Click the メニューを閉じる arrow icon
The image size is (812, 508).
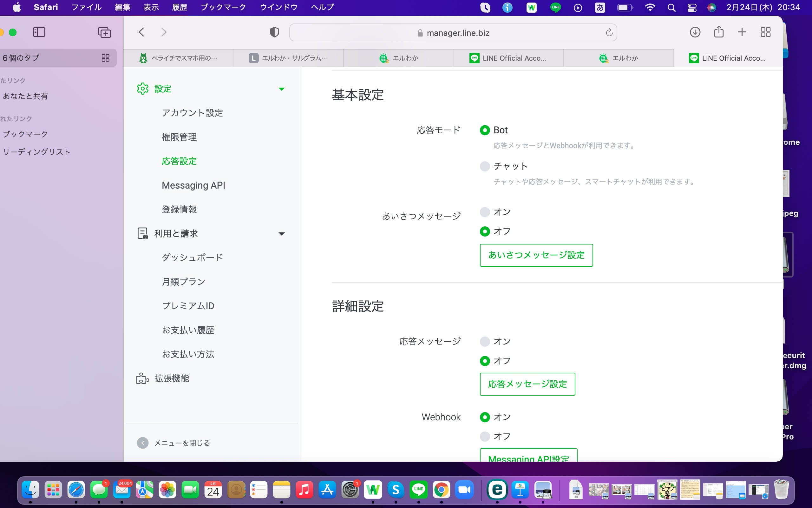(x=143, y=443)
